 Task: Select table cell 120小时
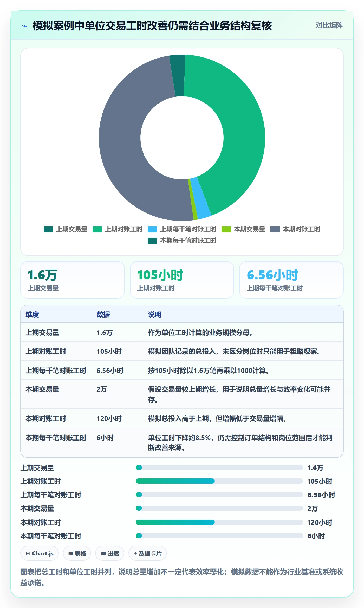[x=109, y=418]
